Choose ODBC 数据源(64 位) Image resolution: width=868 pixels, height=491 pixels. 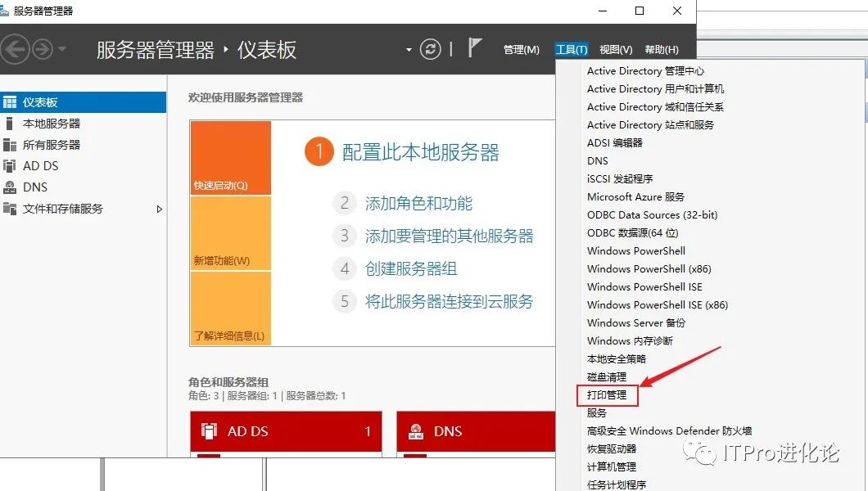pyautogui.click(x=633, y=232)
